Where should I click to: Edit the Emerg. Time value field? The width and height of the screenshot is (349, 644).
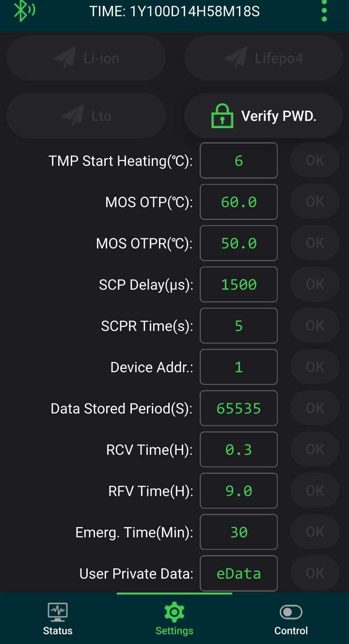coord(238,532)
